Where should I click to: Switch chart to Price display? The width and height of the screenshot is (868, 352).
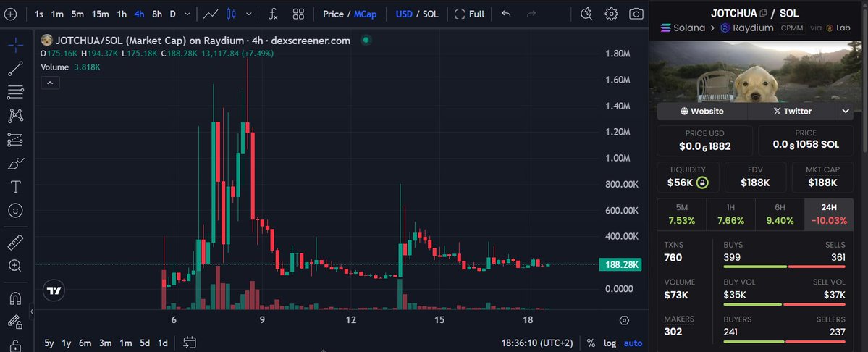click(333, 14)
